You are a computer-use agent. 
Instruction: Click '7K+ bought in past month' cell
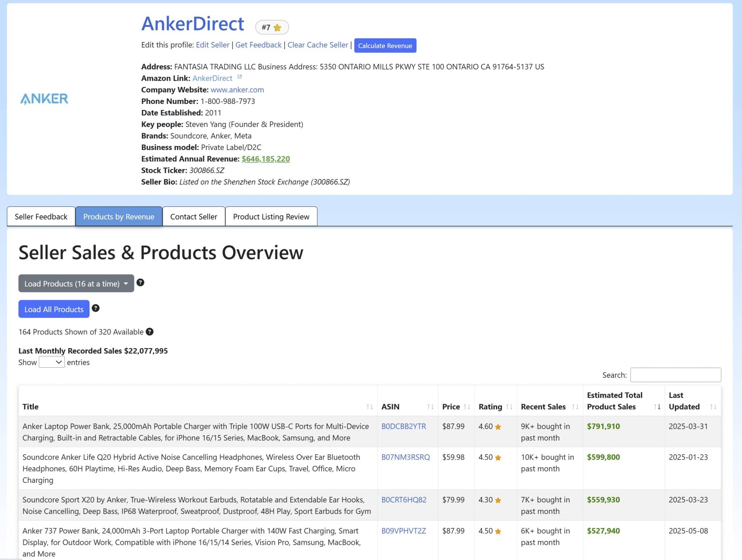click(545, 505)
